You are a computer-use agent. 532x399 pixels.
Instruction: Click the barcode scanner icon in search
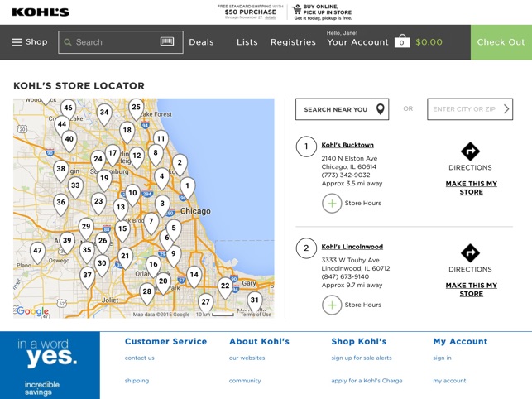click(x=167, y=41)
